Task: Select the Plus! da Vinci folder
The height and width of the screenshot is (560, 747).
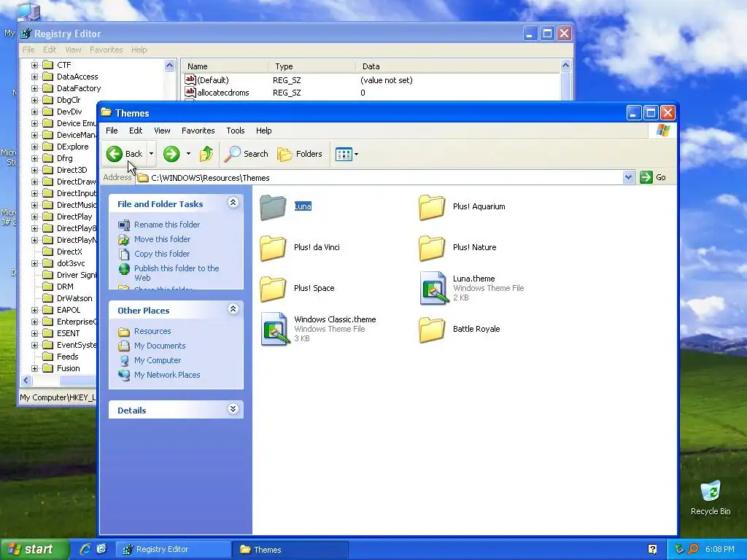Action: tap(273, 248)
